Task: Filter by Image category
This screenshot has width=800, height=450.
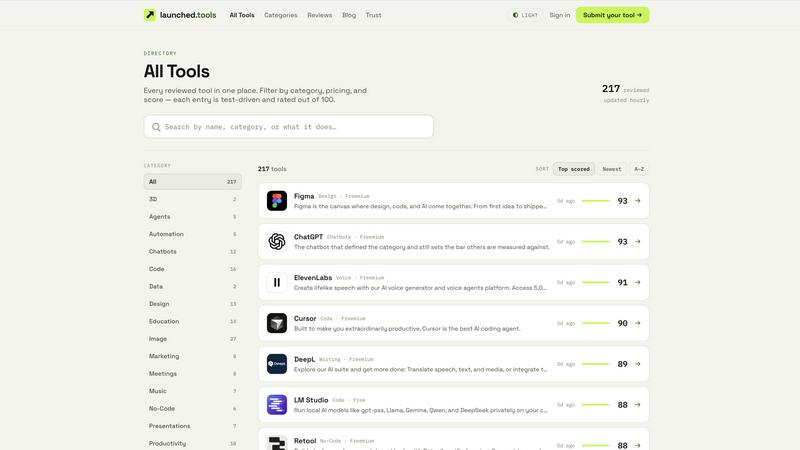Action: coord(192,339)
